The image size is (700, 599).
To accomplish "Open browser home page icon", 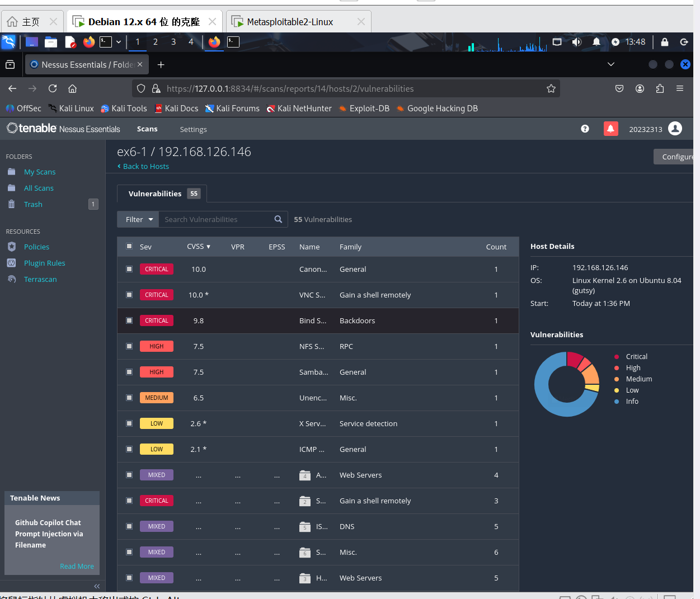I will pyautogui.click(x=72, y=88).
